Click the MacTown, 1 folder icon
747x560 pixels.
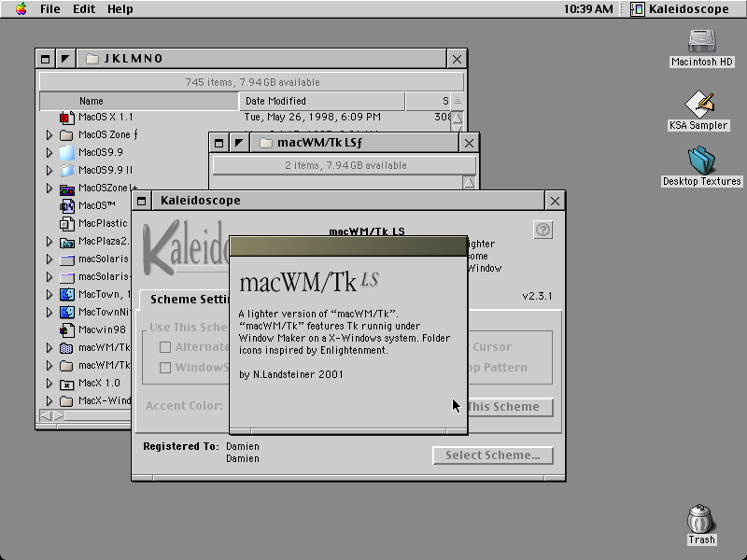coord(66,295)
